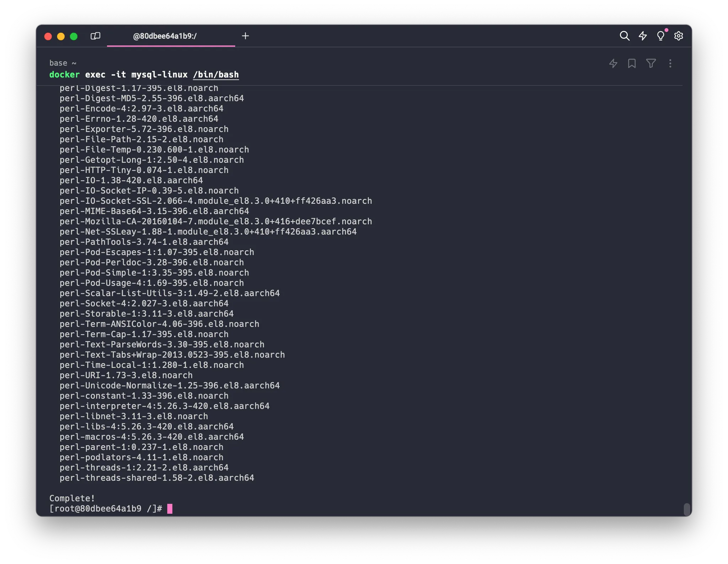Click the block's lightning bolt AI icon
The image size is (728, 564).
click(613, 64)
